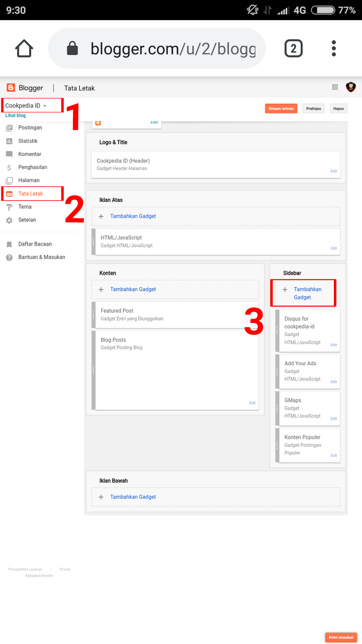Click Tambahkan Gadget in Iklan Atas
Image resolution: width=362 pixels, height=644 pixels.
coord(133,216)
